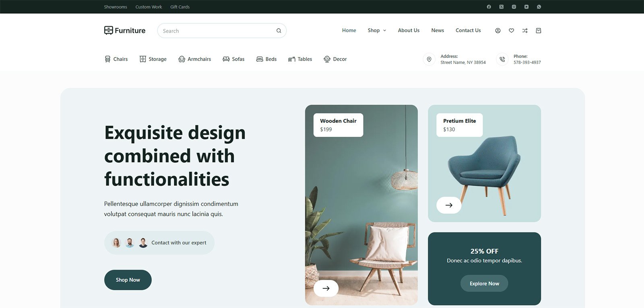The height and width of the screenshot is (308, 644).
Task: Go to the About Us page
Action: coord(409,31)
